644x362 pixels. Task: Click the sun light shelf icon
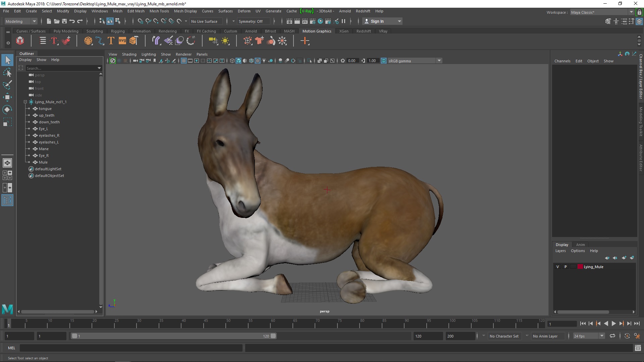225,41
